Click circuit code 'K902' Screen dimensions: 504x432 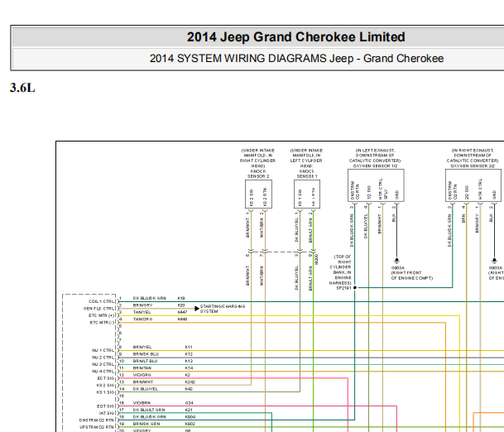[190, 424]
